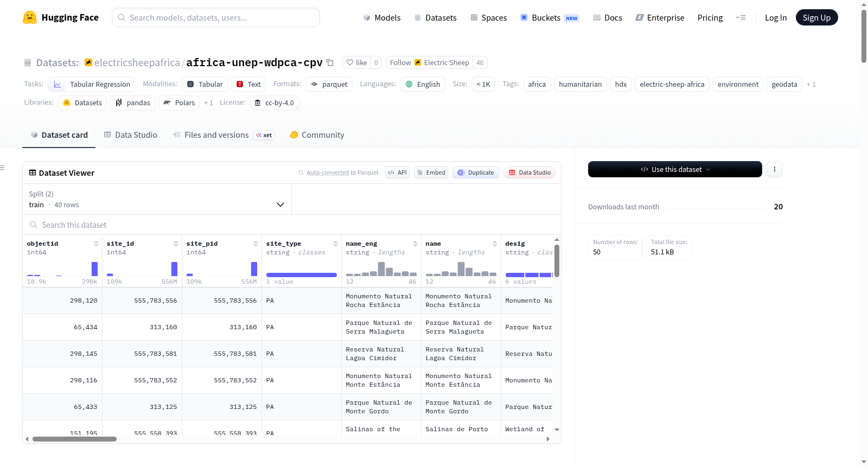The image size is (868, 467).
Task: Click the heart like icon button
Action: (357, 62)
